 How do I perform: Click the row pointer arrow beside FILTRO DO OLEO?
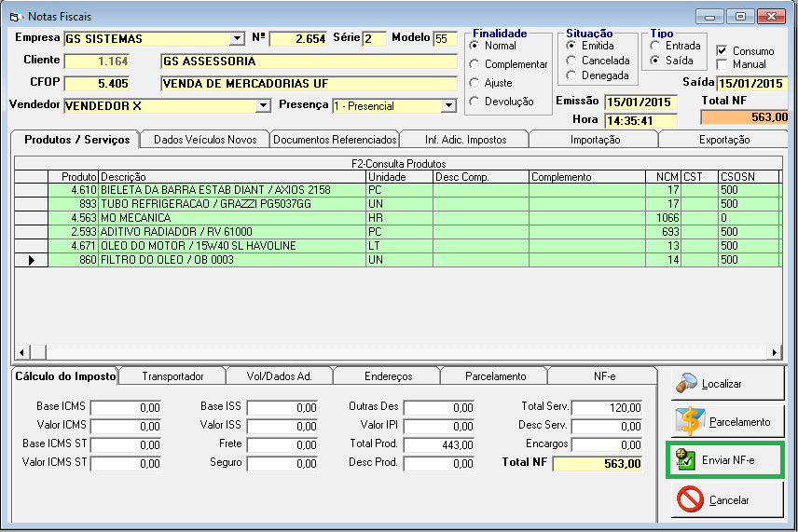(32, 261)
